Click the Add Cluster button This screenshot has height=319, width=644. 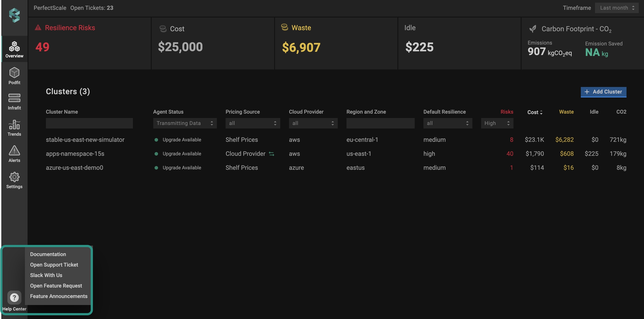tap(603, 92)
